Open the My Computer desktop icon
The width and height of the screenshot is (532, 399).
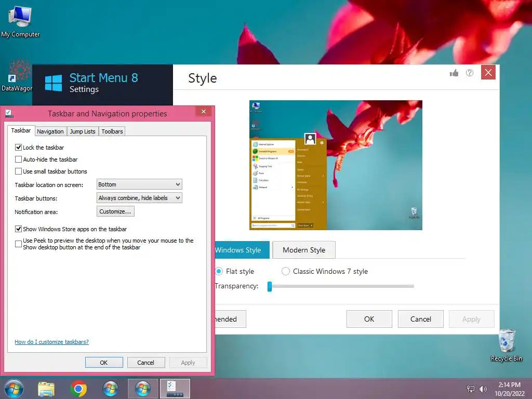coord(20,22)
